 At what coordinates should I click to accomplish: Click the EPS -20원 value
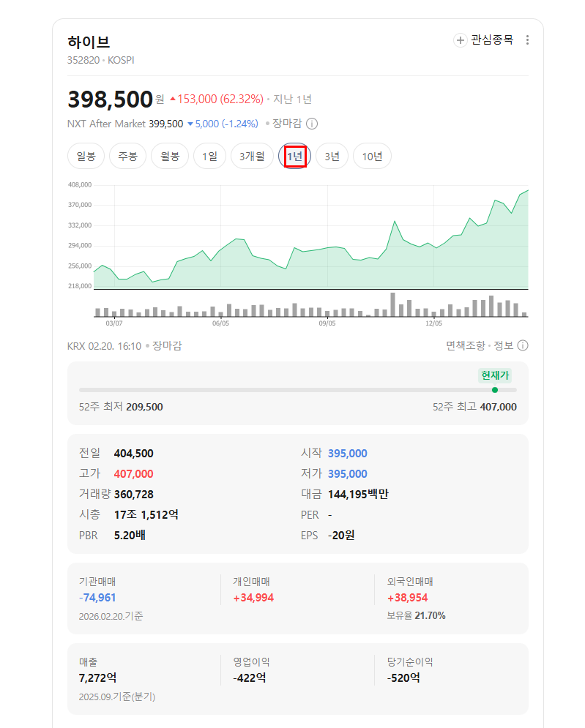341,536
